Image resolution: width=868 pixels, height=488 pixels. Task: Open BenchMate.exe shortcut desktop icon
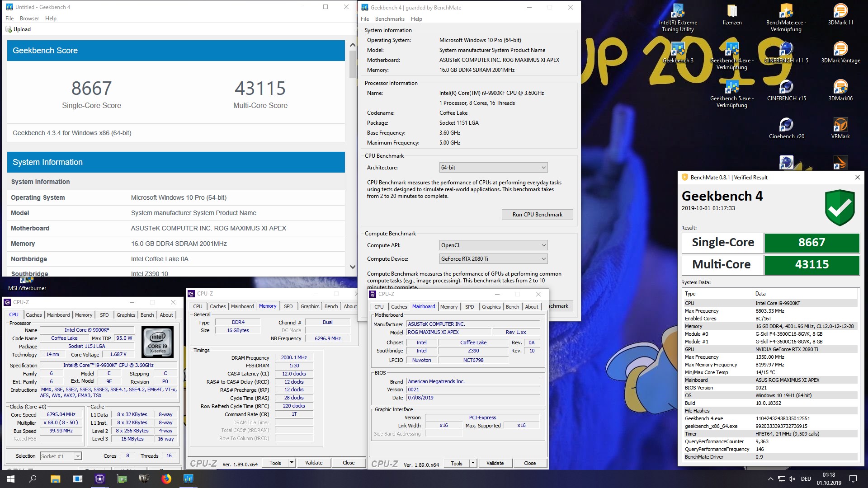(786, 18)
